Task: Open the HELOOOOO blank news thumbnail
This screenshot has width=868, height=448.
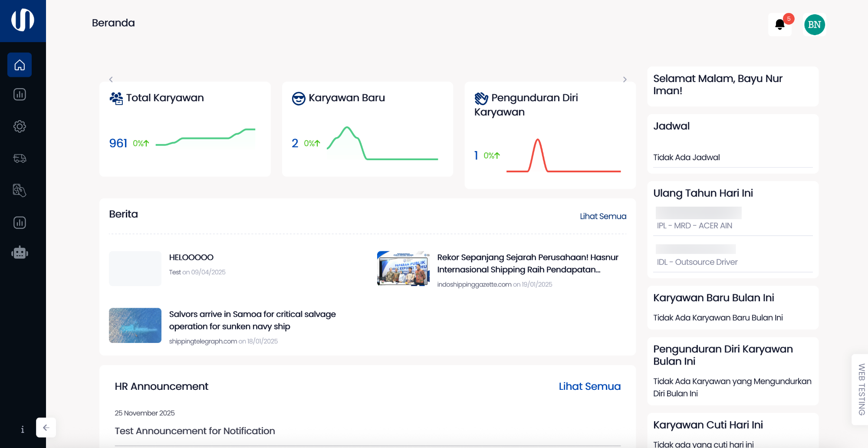Action: tap(135, 268)
